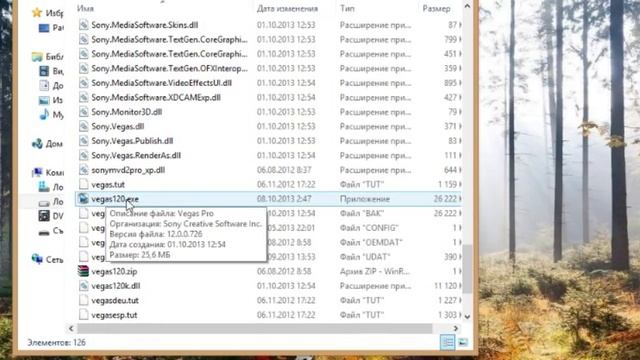This screenshot has width=640, height=360.
Task: Click the sonymvd2pro_xp.dll file icon
Action: tap(84, 170)
